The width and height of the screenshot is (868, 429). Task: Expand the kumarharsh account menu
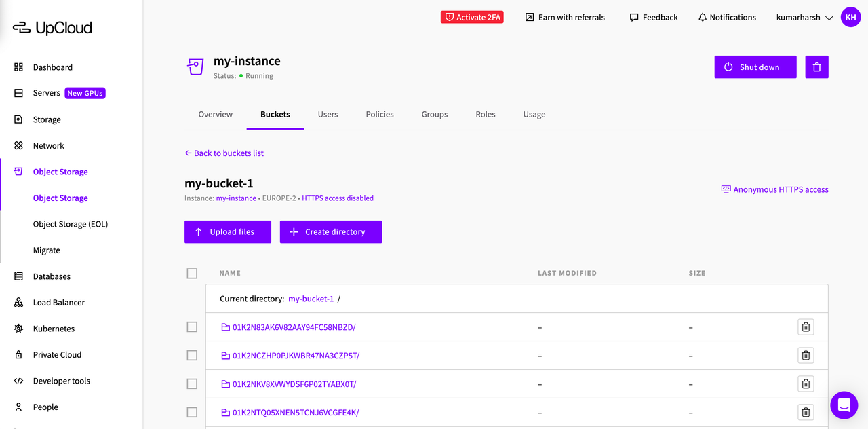[804, 17]
